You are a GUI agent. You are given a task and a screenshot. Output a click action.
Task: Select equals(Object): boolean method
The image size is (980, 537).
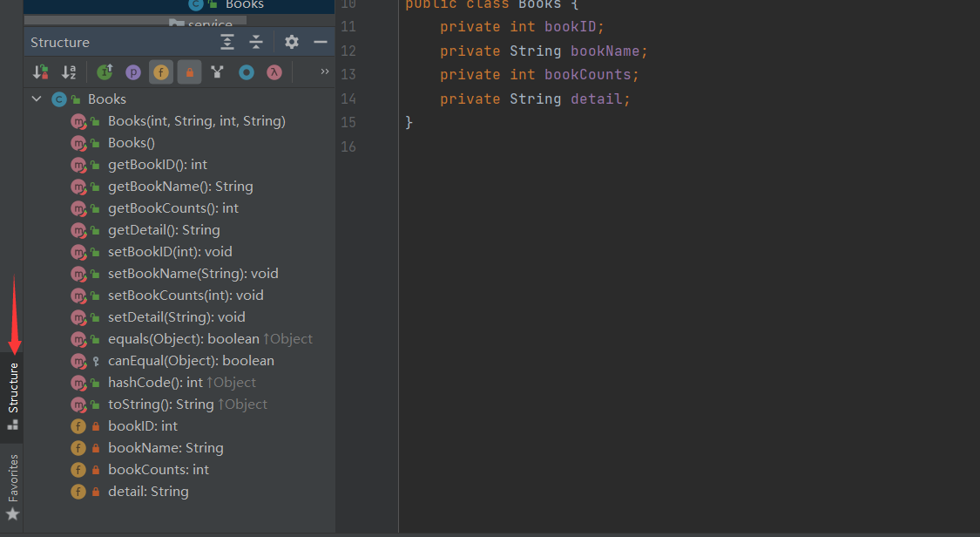pos(184,339)
